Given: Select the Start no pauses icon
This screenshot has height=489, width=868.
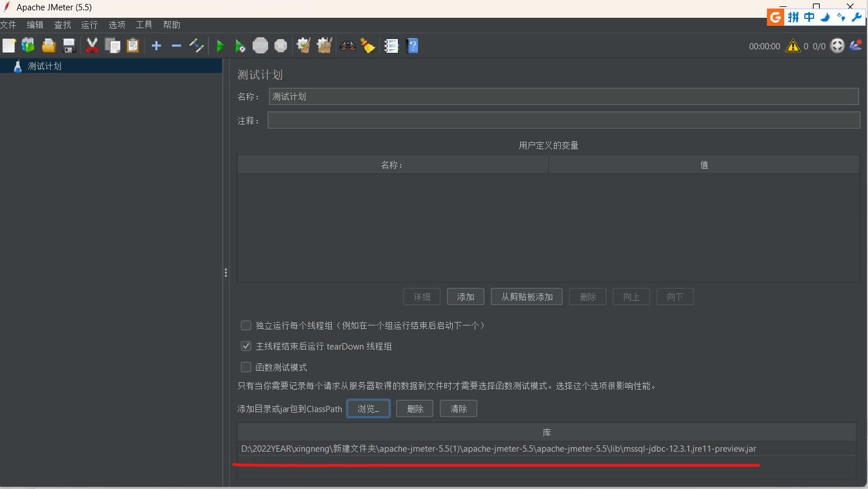Looking at the screenshot, I should pos(241,45).
